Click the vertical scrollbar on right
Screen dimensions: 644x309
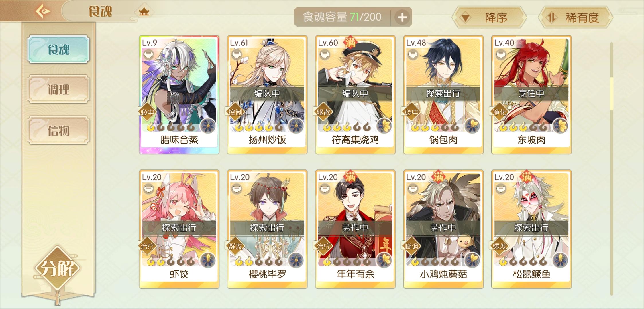pyautogui.click(x=611, y=169)
